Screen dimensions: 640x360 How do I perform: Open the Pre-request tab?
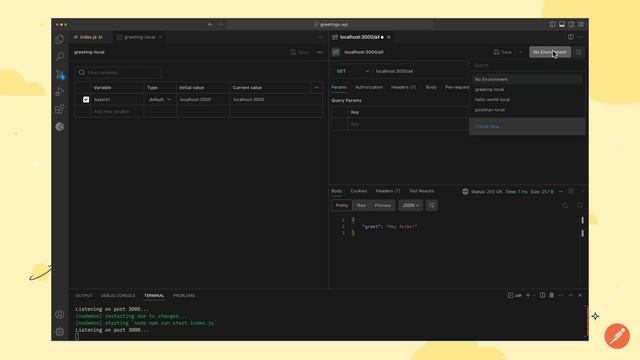point(457,87)
